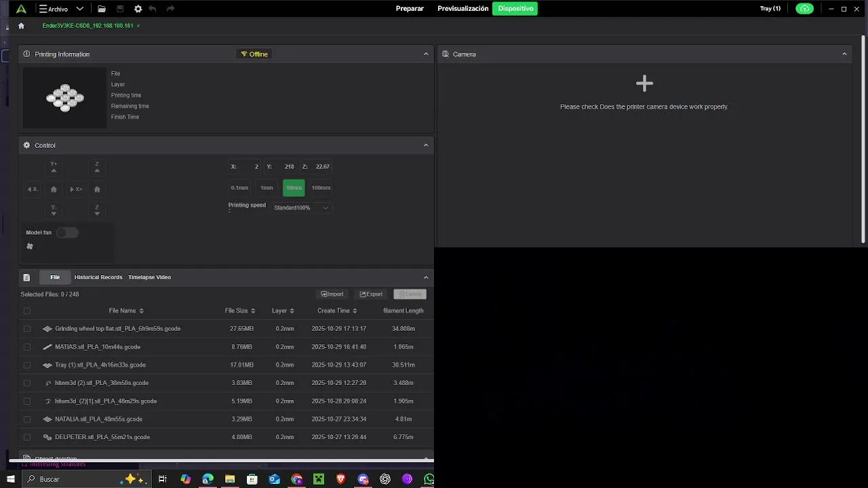868x488 pixels.
Task: Click the file list panel icon
Action: pos(26,277)
